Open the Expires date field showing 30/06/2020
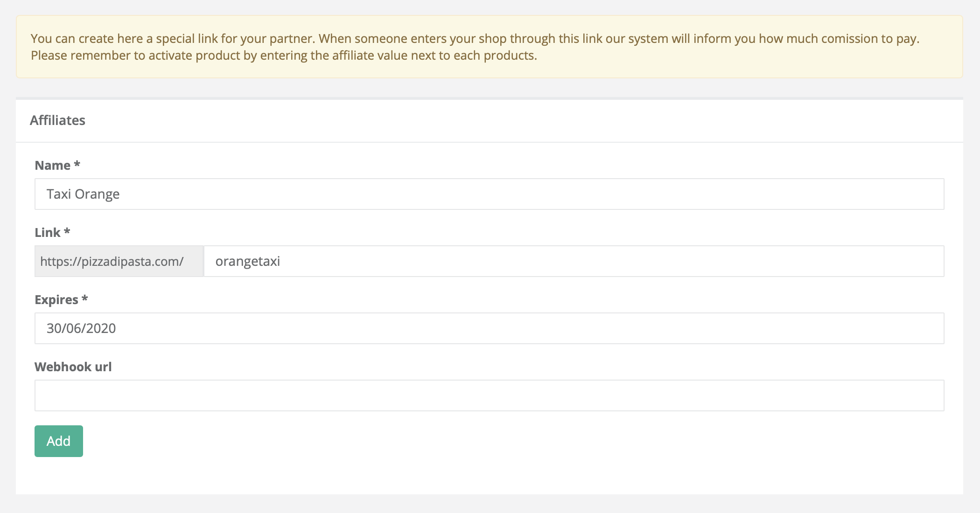 (489, 328)
